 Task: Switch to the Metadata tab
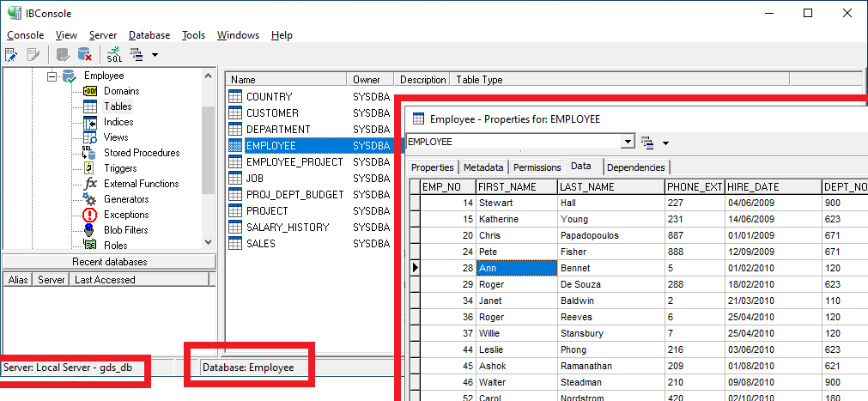click(x=484, y=167)
